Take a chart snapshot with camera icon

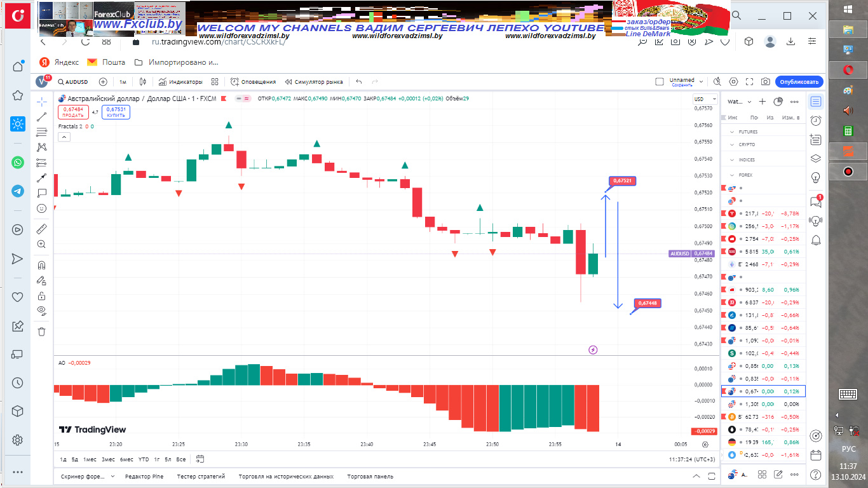[766, 82]
